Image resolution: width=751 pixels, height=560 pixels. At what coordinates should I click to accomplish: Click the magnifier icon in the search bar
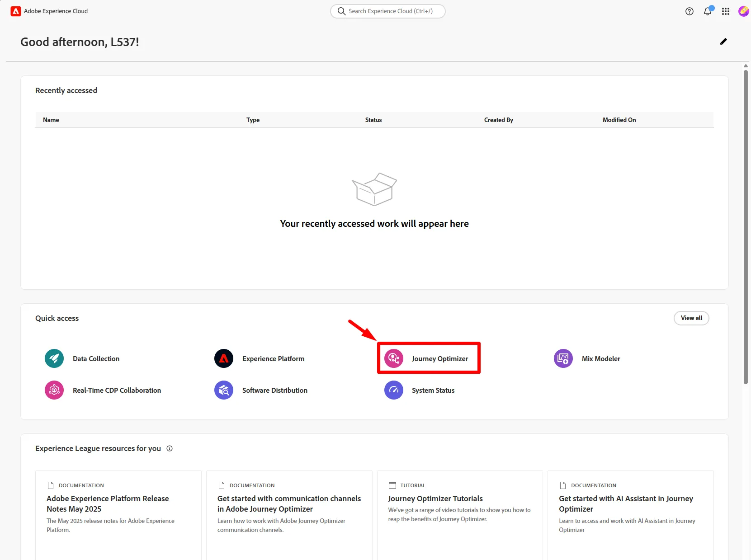(341, 11)
